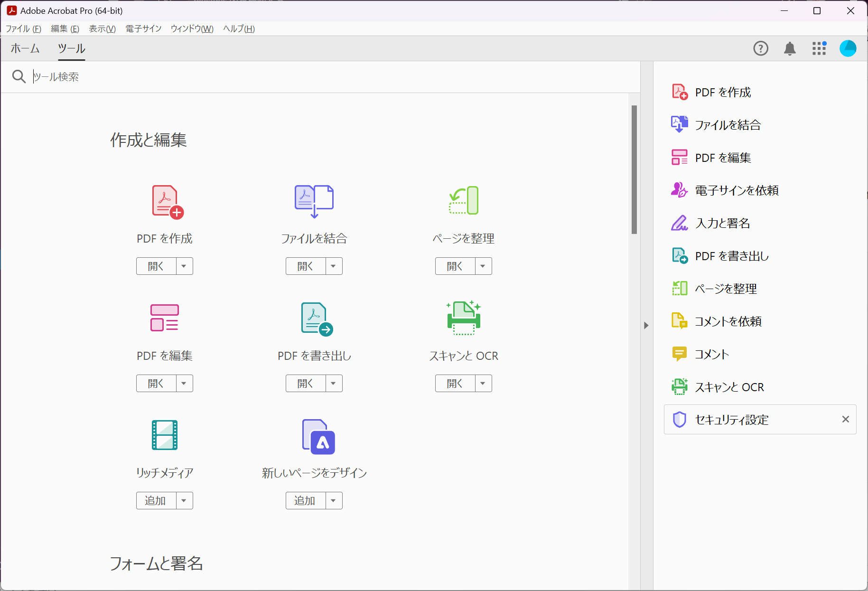Expand the PDF を作成 open button dropdown
Screen dimensions: 868x591
[x=185, y=266]
